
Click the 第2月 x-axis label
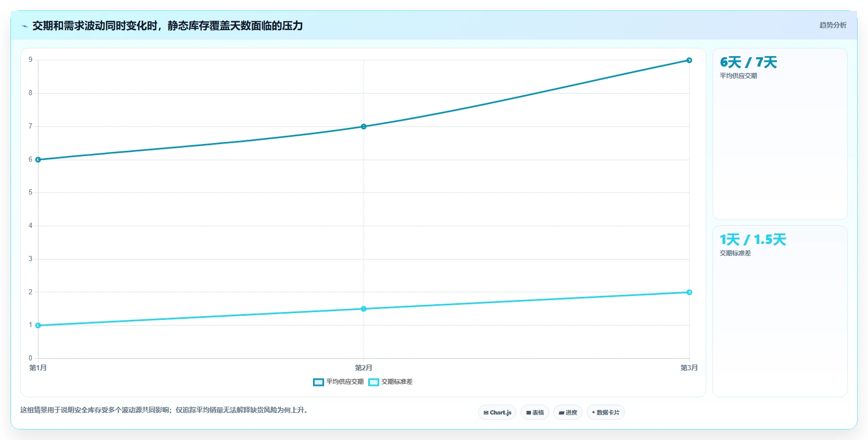point(364,368)
